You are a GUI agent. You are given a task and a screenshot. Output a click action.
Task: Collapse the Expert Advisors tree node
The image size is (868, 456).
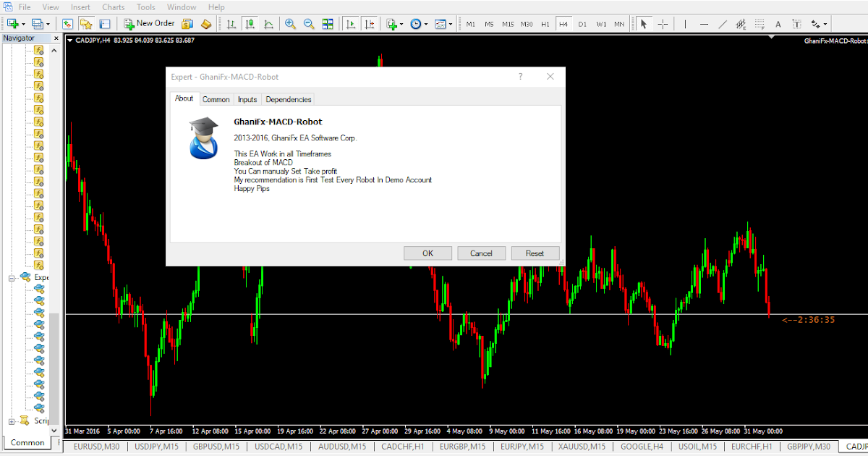click(12, 278)
